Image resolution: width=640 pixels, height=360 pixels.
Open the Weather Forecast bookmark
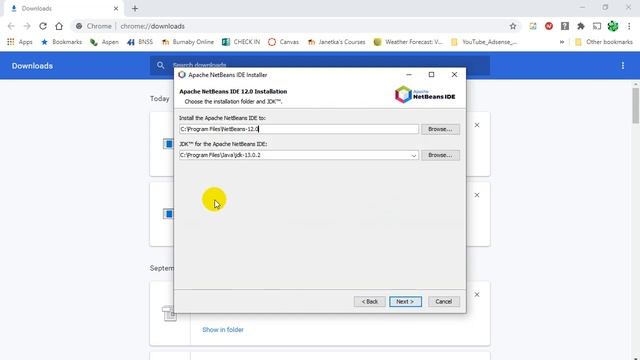[x=408, y=42]
